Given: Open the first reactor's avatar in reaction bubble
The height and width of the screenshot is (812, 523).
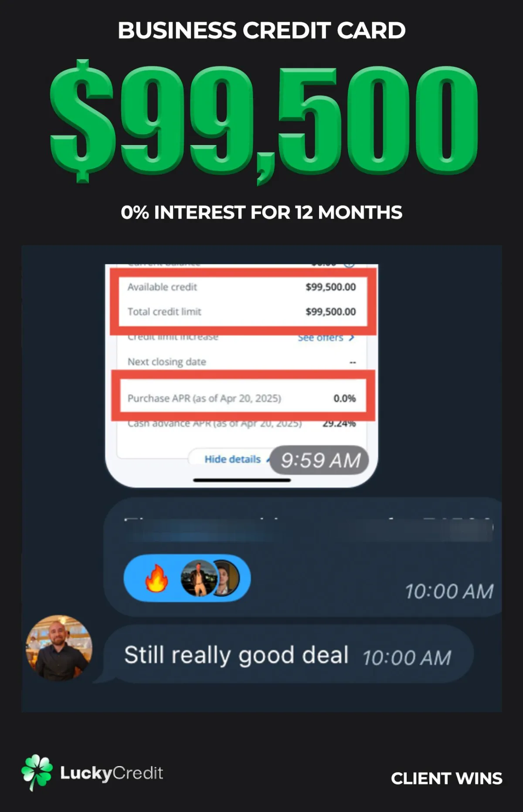Looking at the screenshot, I should point(199,578).
